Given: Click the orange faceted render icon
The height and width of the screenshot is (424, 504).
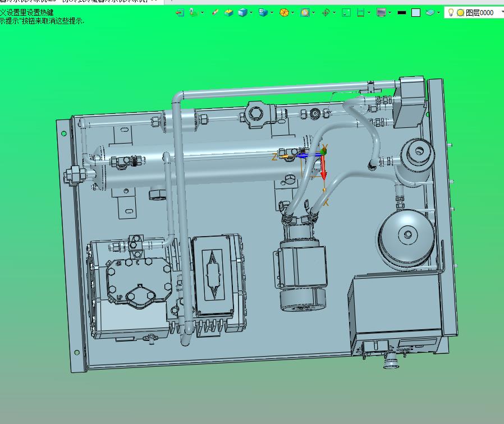Looking at the screenshot, I should (x=284, y=12).
